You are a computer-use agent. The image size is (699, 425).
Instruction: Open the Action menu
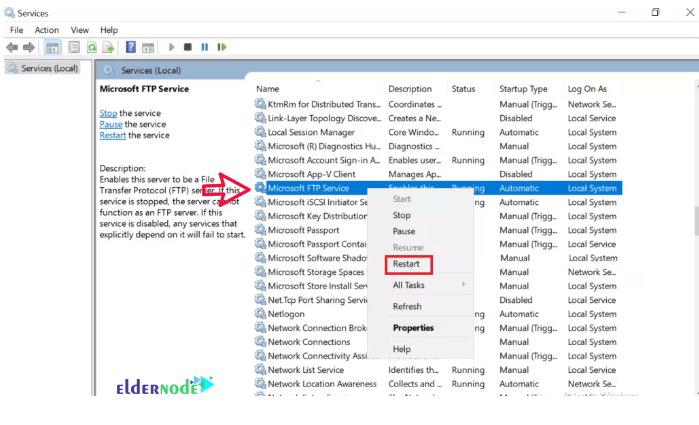point(47,30)
